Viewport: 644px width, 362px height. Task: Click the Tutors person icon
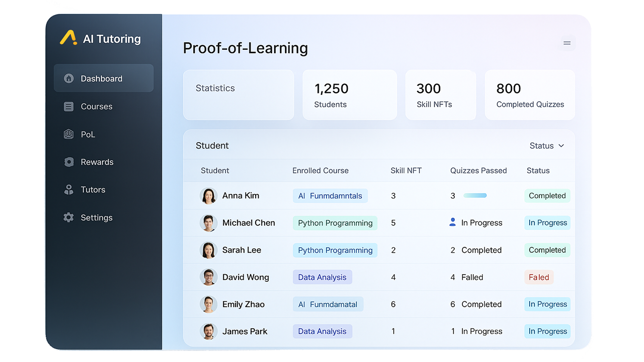pyautogui.click(x=69, y=189)
